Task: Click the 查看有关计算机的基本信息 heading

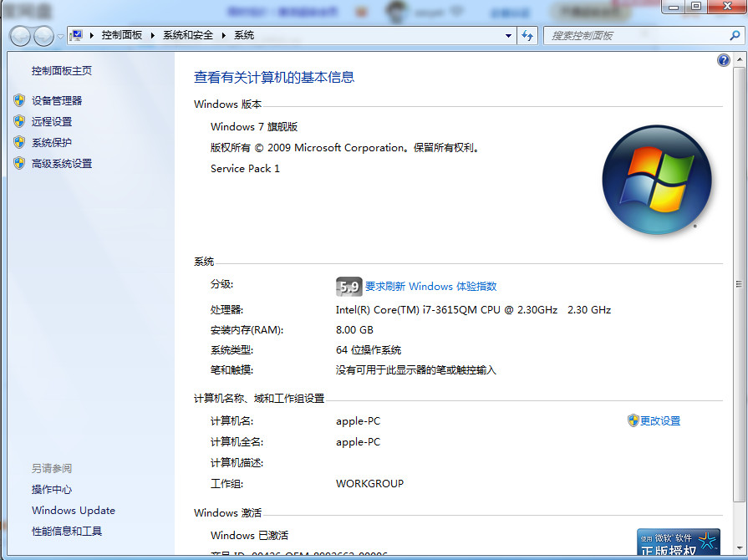Action: [x=274, y=77]
